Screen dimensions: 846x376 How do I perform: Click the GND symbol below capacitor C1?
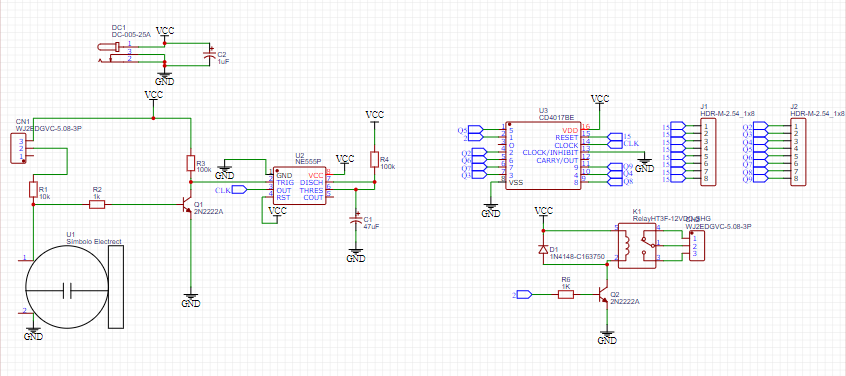pos(355,256)
